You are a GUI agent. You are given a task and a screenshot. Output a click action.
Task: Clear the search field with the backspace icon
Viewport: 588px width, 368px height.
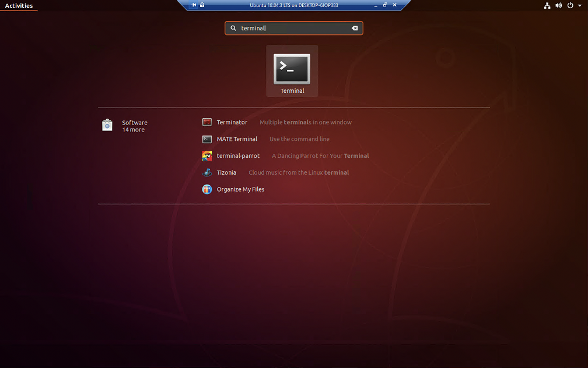(355, 28)
